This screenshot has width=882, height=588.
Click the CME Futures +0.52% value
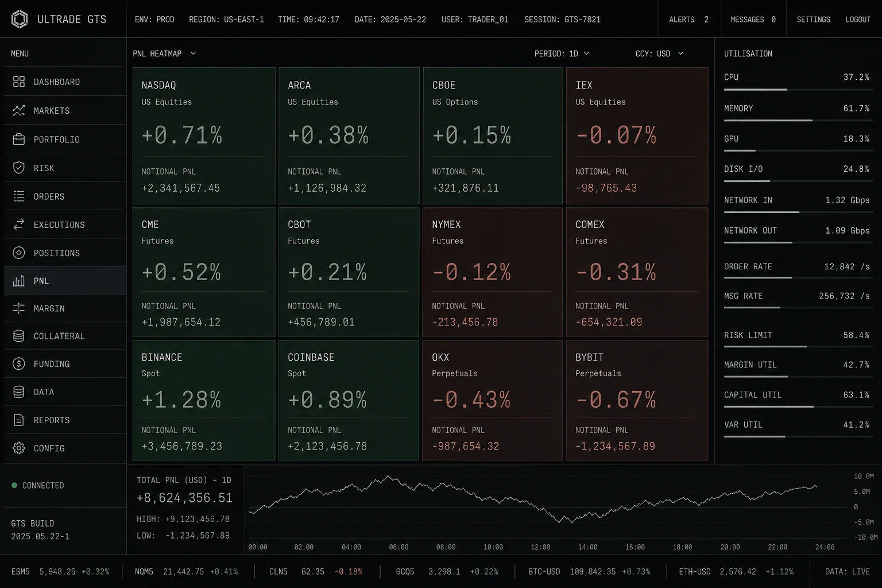pos(181,272)
